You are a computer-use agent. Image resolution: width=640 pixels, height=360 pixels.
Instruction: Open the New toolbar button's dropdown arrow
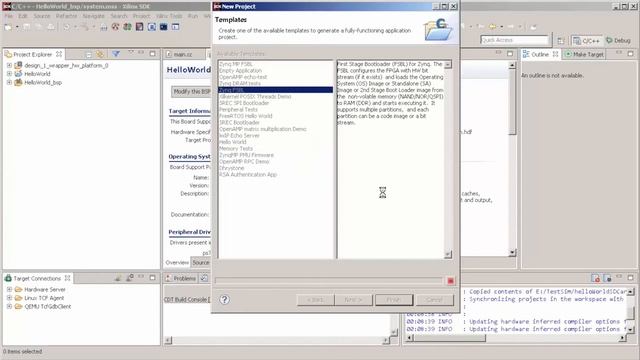17,27
